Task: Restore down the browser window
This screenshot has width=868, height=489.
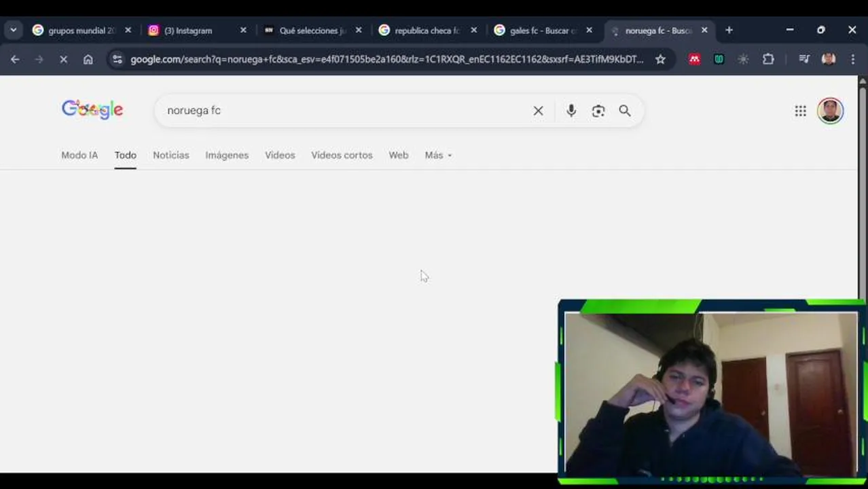Action: [x=821, y=30]
